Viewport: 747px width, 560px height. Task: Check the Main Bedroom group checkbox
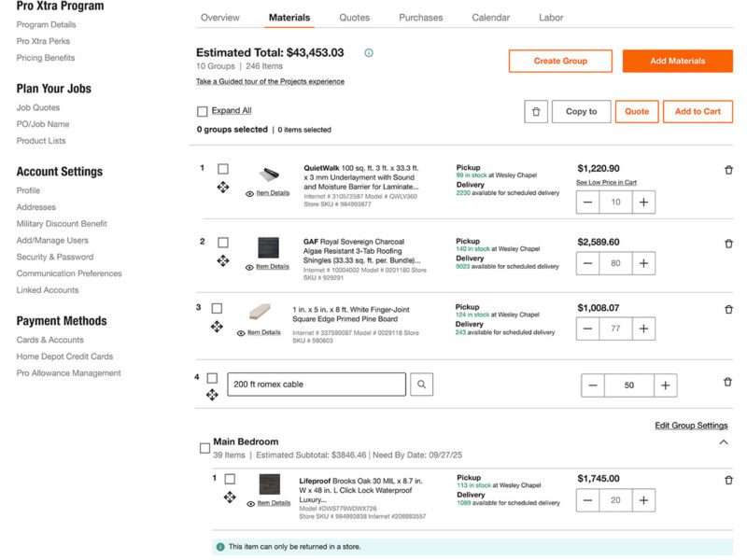pos(204,445)
